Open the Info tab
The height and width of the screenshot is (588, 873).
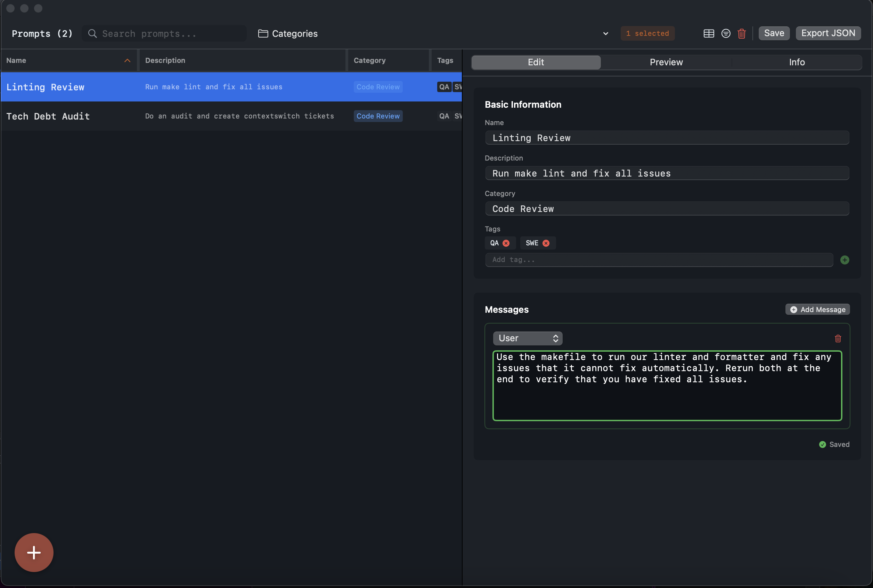pos(797,62)
